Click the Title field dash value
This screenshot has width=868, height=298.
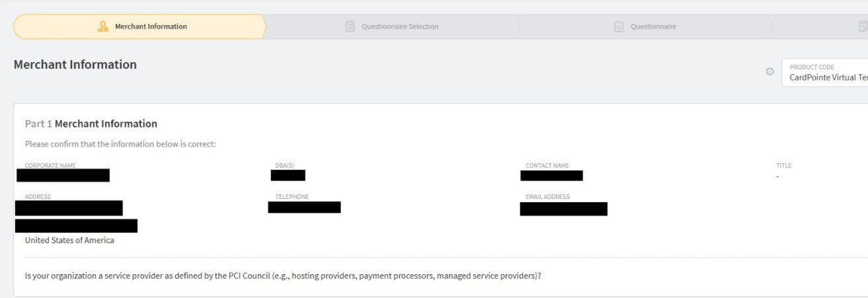tap(777, 176)
